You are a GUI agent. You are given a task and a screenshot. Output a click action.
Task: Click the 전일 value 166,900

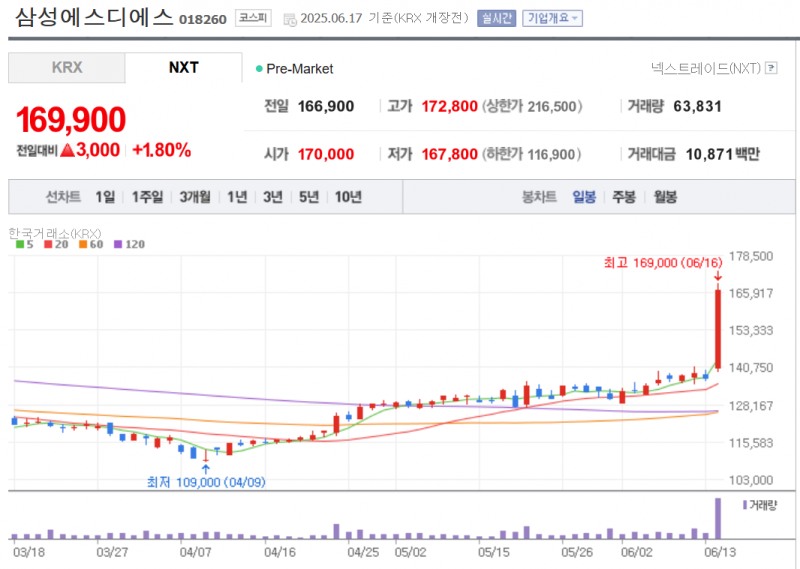pyautogui.click(x=326, y=106)
